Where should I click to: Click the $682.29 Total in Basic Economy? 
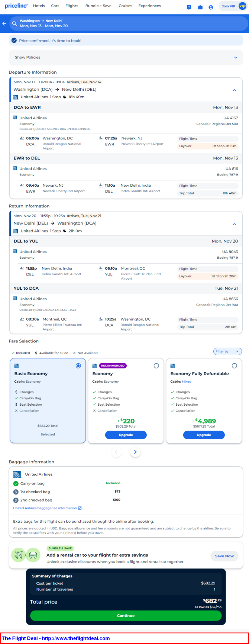(48, 426)
